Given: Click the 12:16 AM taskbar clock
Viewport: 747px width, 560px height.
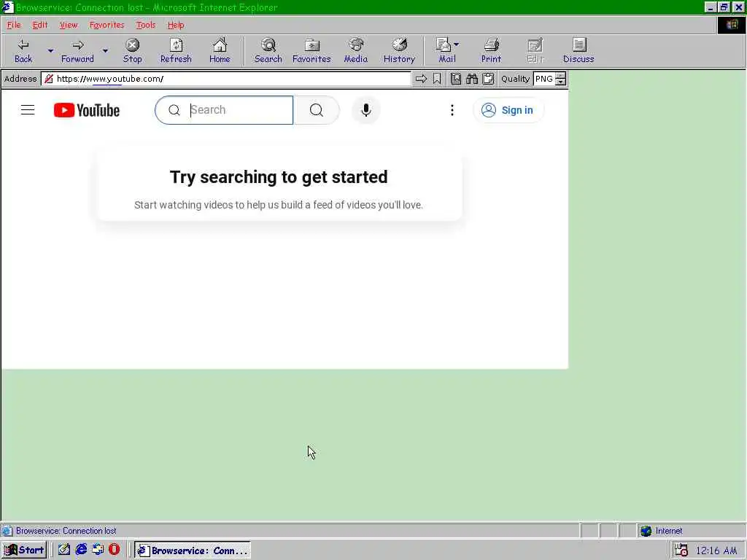Looking at the screenshot, I should tap(716, 551).
